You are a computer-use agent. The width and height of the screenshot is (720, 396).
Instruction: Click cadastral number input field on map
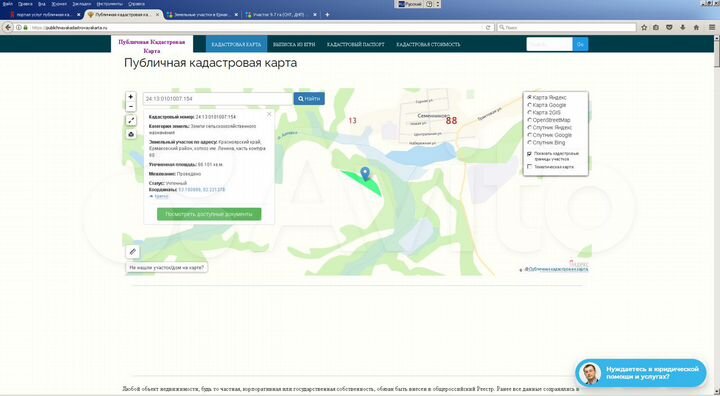pos(218,99)
